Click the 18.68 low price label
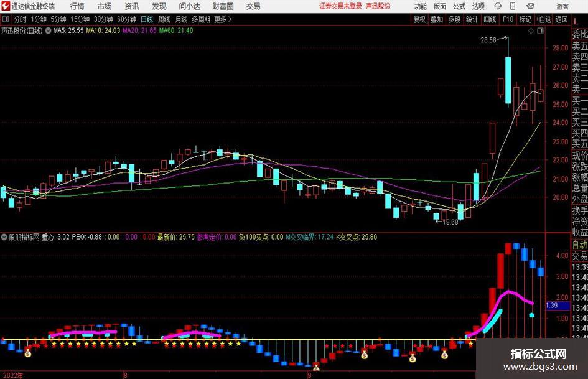588x379 pixels. tap(450, 222)
